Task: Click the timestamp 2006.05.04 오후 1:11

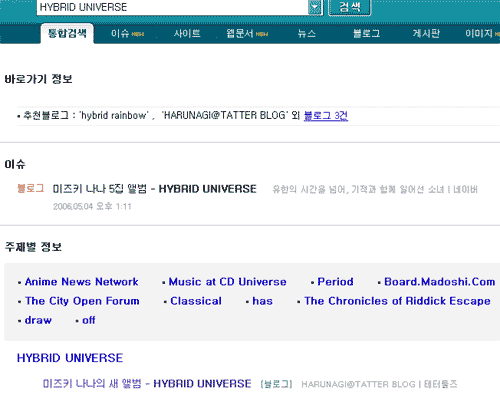Action: [x=92, y=207]
